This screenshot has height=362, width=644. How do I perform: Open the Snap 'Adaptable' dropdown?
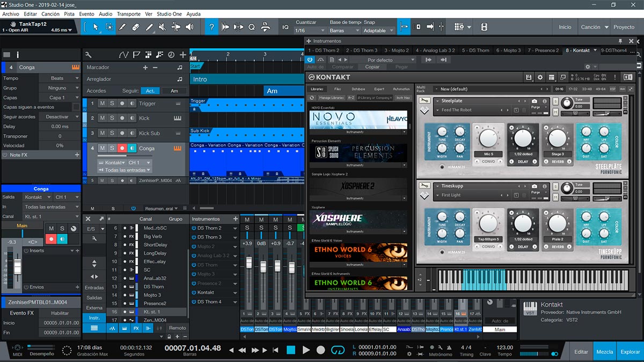378,31
